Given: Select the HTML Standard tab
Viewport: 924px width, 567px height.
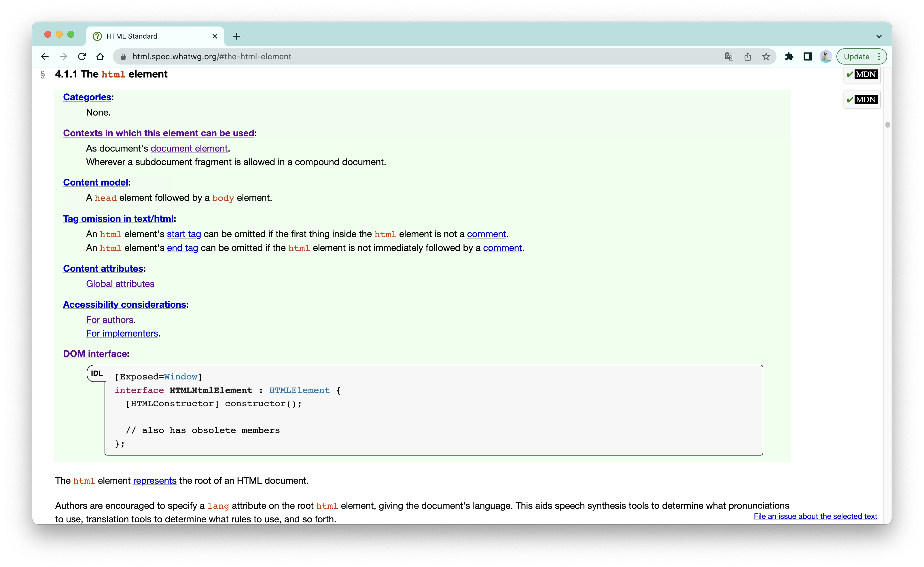Looking at the screenshot, I should click(x=154, y=36).
